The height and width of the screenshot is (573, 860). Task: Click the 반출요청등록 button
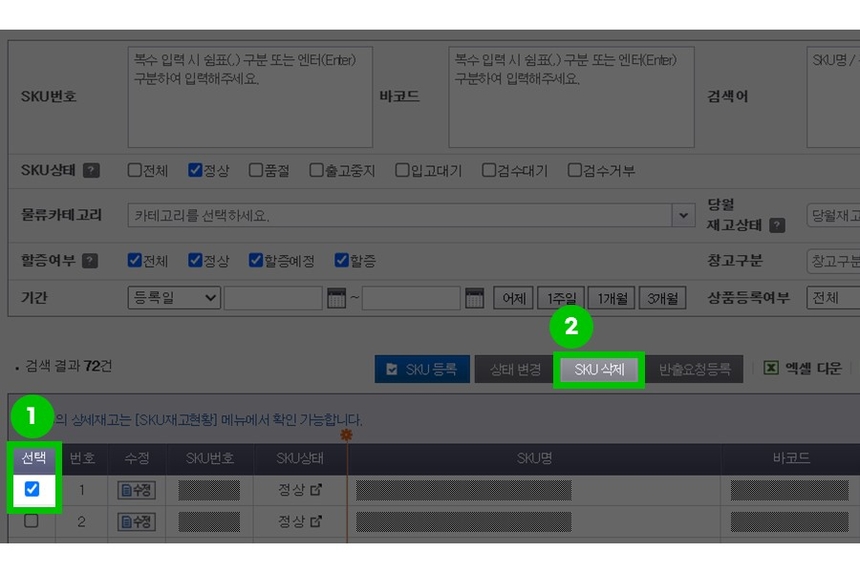point(694,370)
